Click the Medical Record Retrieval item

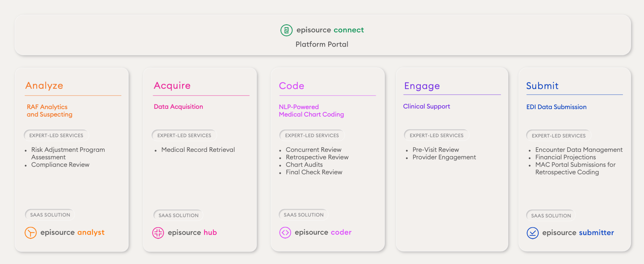198,150
